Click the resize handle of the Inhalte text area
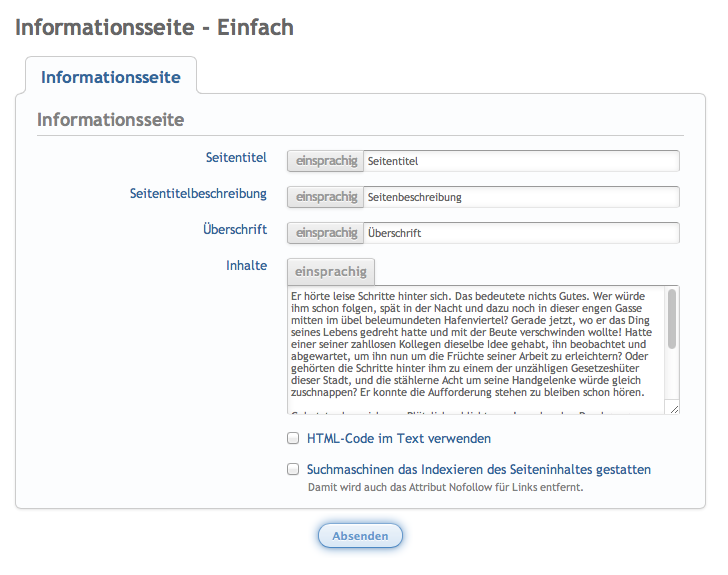The height and width of the screenshot is (575, 728). [x=674, y=408]
